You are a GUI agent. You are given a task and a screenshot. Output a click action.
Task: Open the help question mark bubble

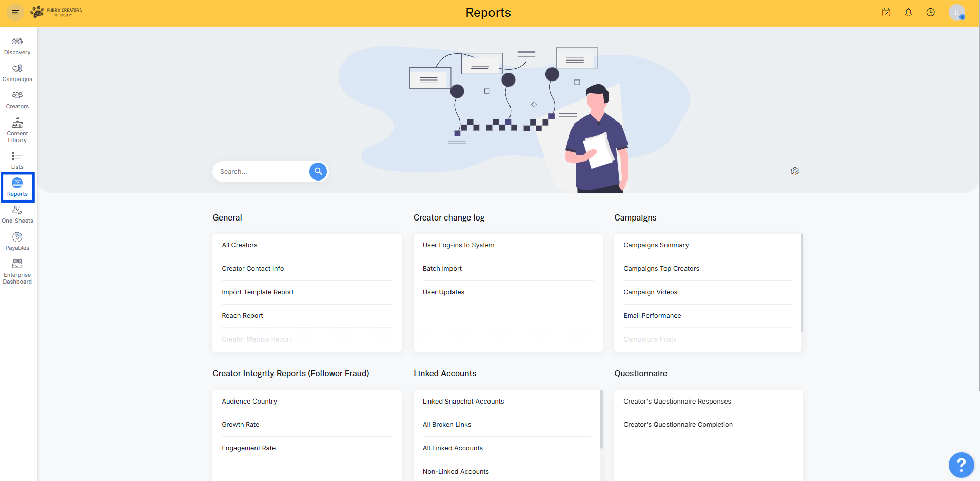[961, 465]
